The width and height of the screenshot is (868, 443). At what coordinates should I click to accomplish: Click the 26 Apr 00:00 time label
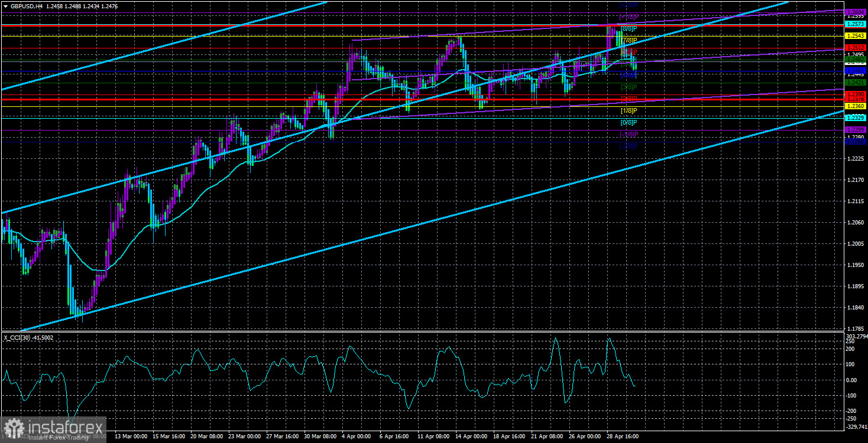(x=585, y=437)
